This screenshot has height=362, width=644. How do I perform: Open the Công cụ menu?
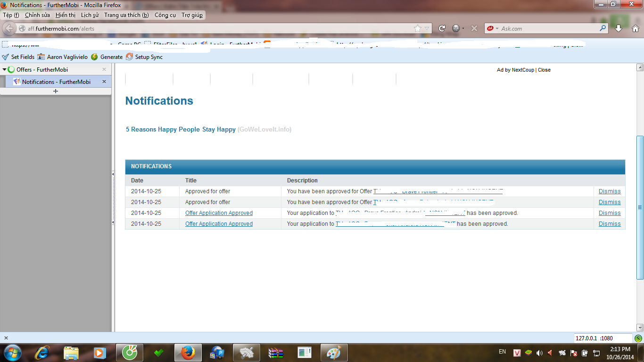point(165,15)
